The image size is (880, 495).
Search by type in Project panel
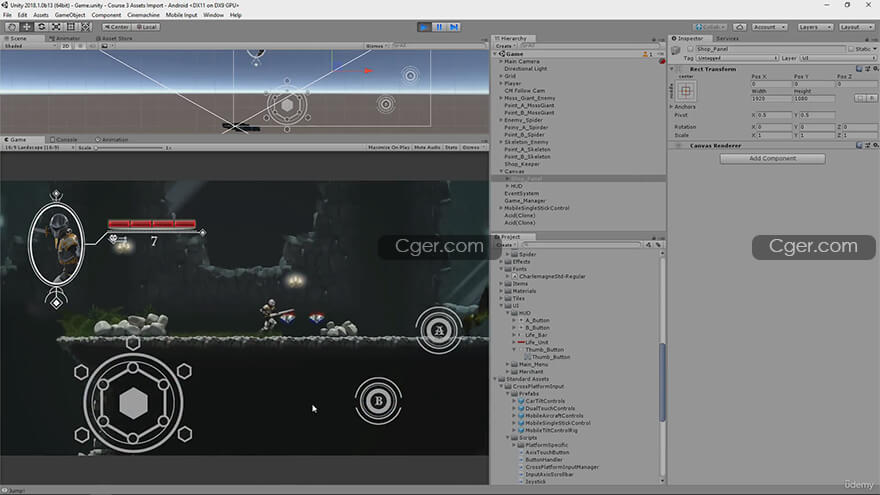tap(649, 245)
